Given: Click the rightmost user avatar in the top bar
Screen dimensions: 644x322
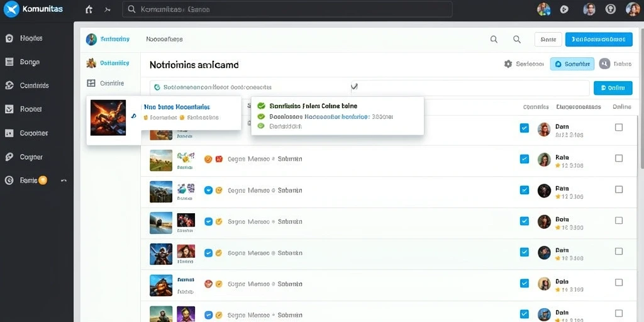Looking at the screenshot, I should (633, 9).
